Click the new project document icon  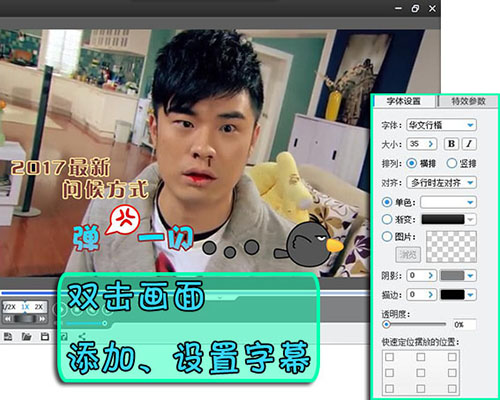tap(8, 337)
